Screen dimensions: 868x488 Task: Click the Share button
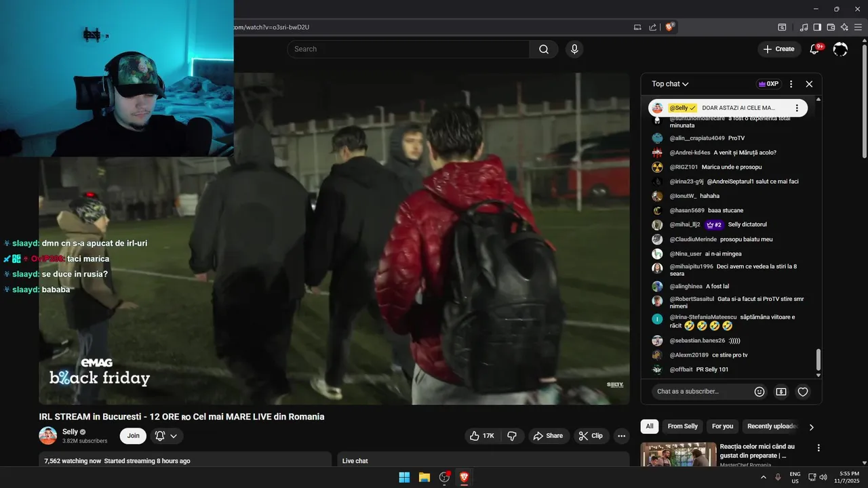[x=548, y=436]
